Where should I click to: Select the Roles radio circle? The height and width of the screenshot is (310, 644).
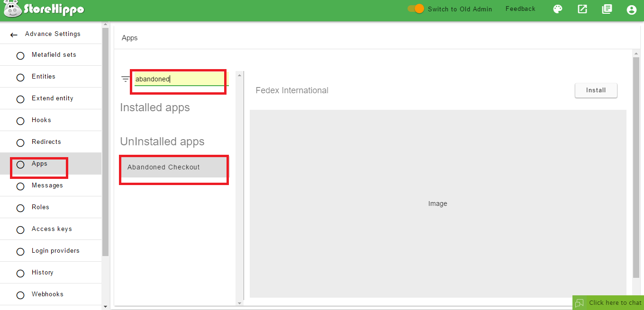(x=20, y=208)
